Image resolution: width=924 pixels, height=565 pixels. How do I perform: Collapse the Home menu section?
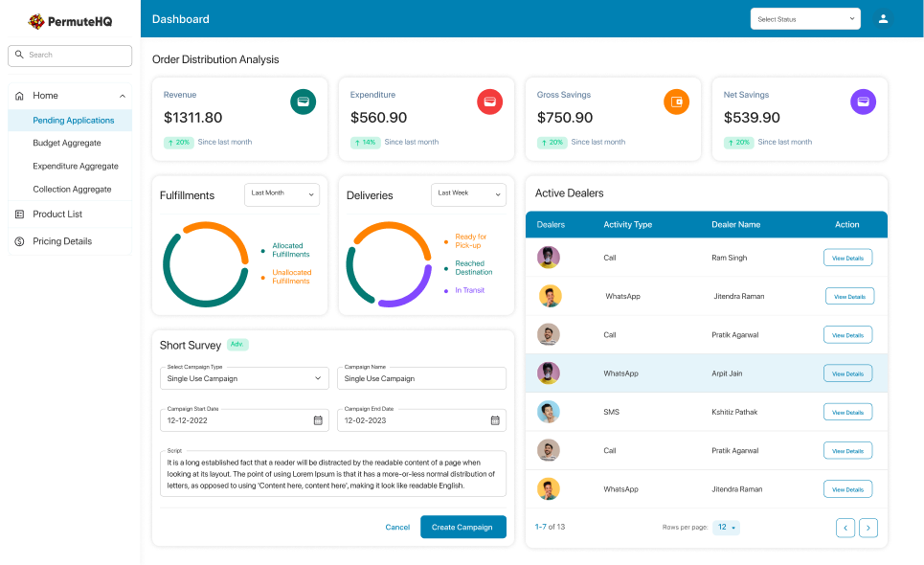point(122,96)
